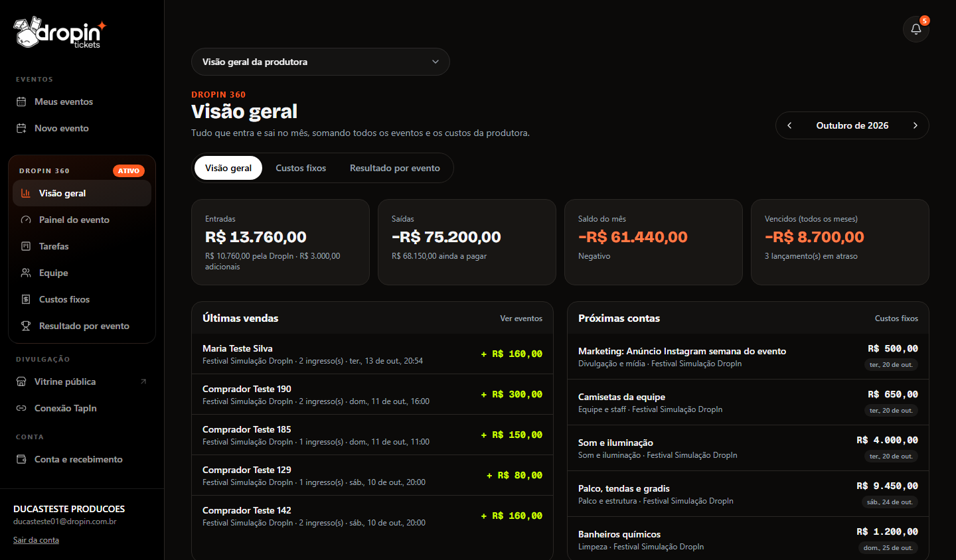This screenshot has height=560, width=956.
Task: Click the trophy icon beside Resultado por evento
Action: click(26, 326)
